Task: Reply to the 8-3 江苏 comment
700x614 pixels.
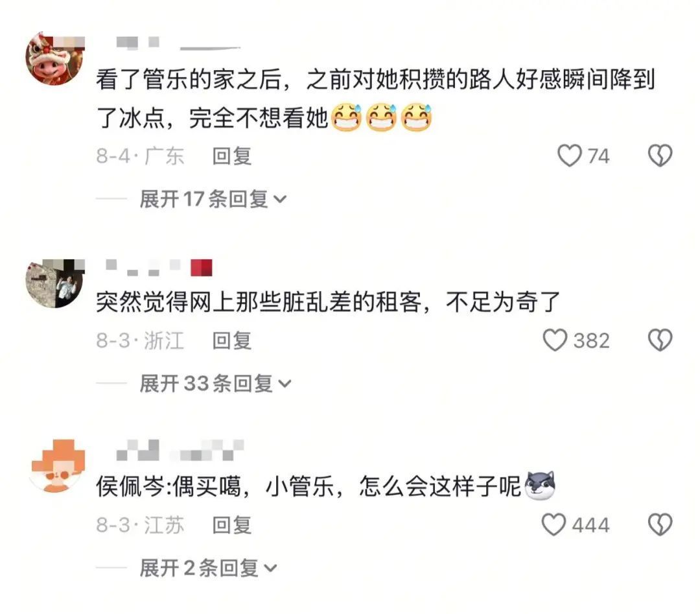Action: pyautogui.click(x=231, y=525)
